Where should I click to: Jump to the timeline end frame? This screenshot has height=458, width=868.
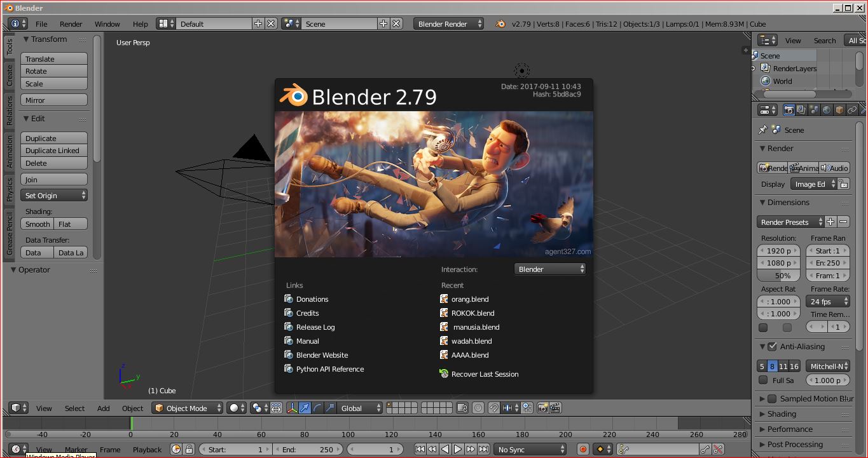(484, 449)
